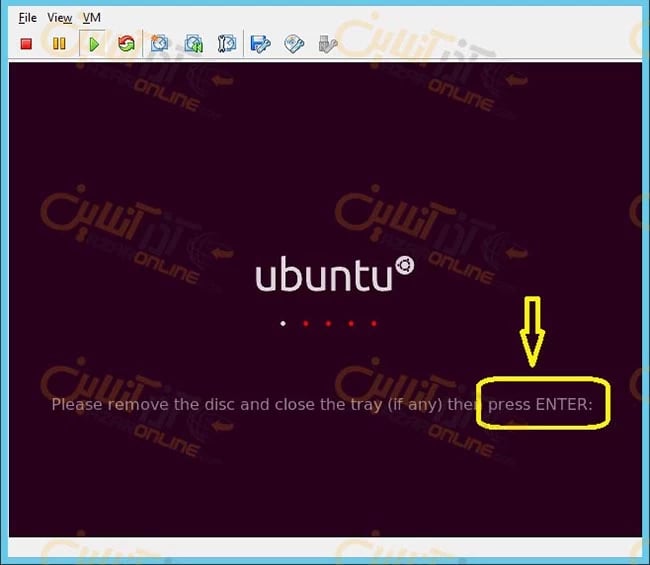Click the Restart guest icon
The image size is (650, 565).
[x=126, y=44]
